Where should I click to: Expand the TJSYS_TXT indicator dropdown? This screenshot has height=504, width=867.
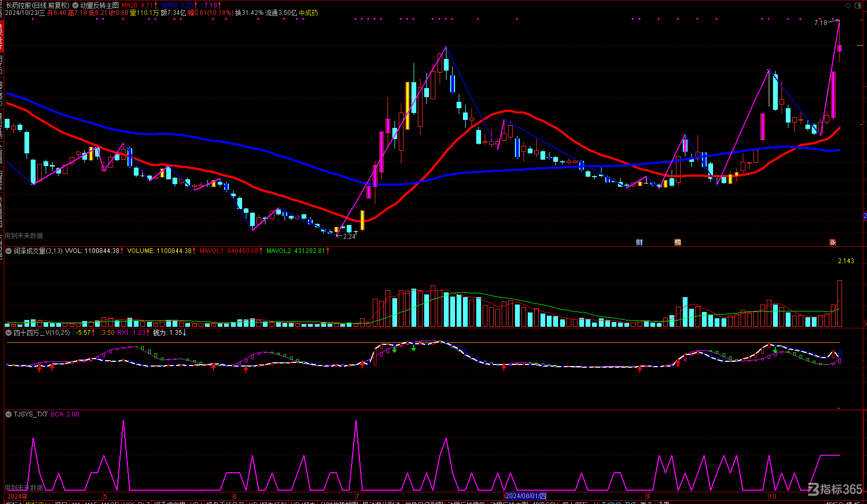(8, 414)
